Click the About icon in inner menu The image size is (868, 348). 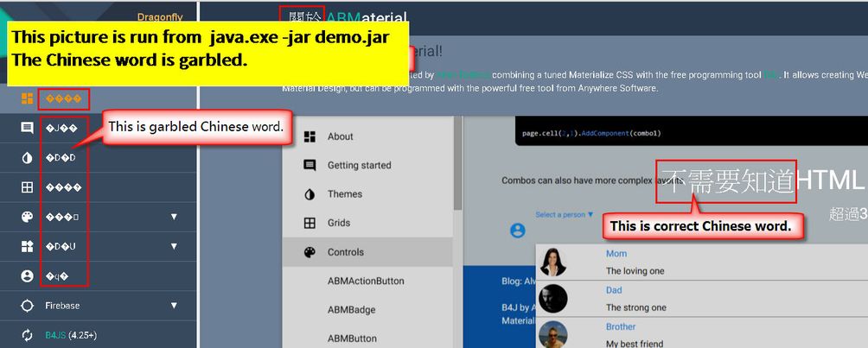pos(310,136)
